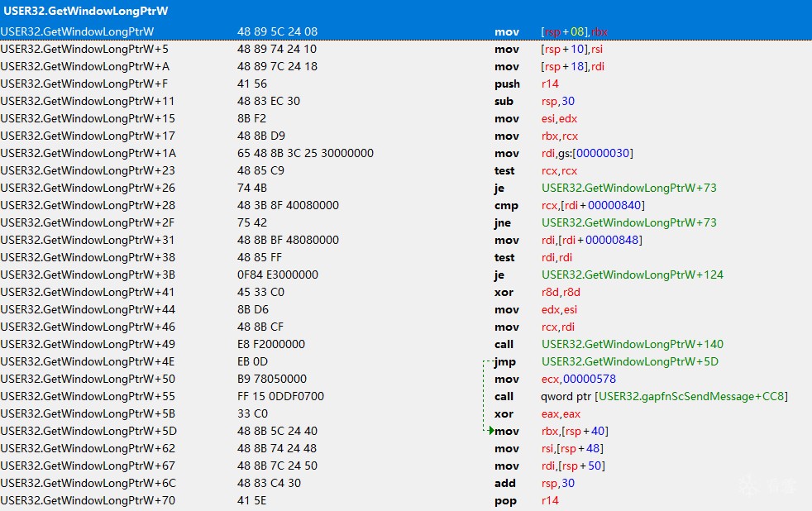This screenshot has width=812, height=511.
Task: Click address USER32.GetWindowLongPtrW+3B
Action: coord(88,275)
